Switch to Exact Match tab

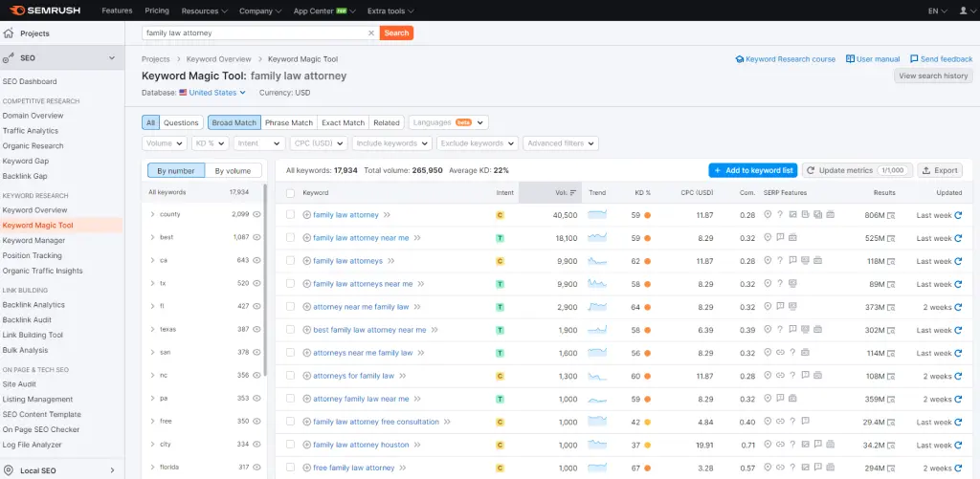[x=344, y=123]
